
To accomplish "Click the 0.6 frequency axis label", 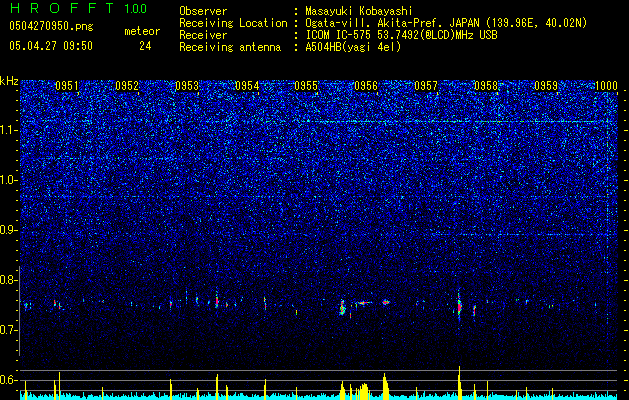I will 8,380.
